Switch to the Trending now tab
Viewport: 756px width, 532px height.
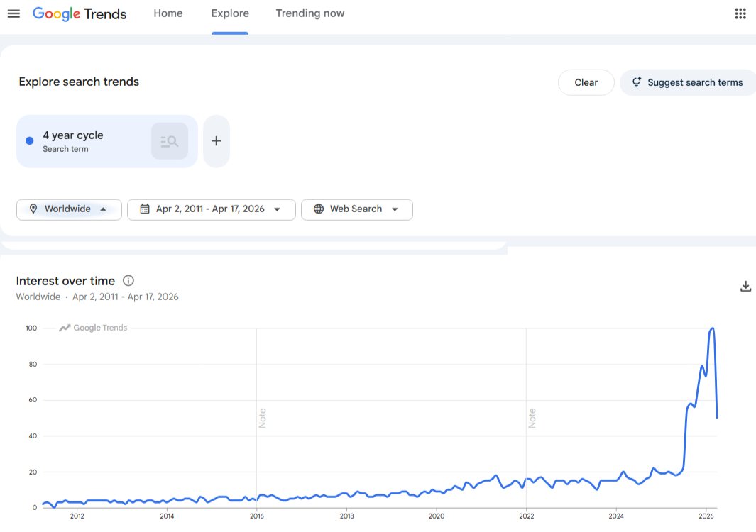coord(309,13)
